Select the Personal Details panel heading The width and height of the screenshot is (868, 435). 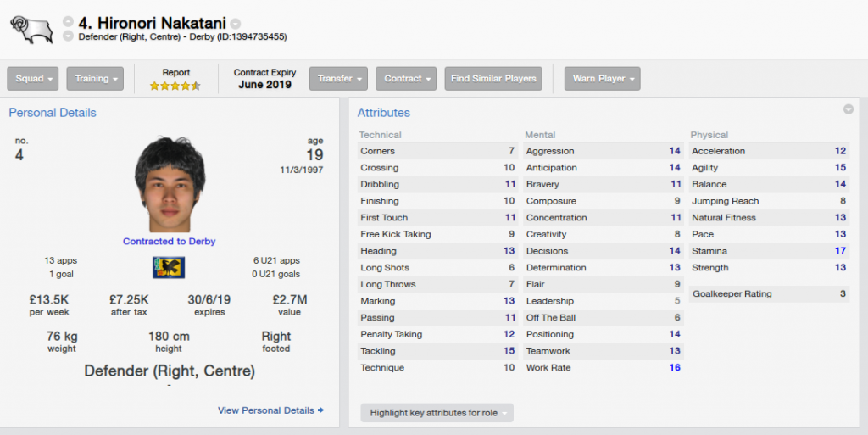point(53,112)
